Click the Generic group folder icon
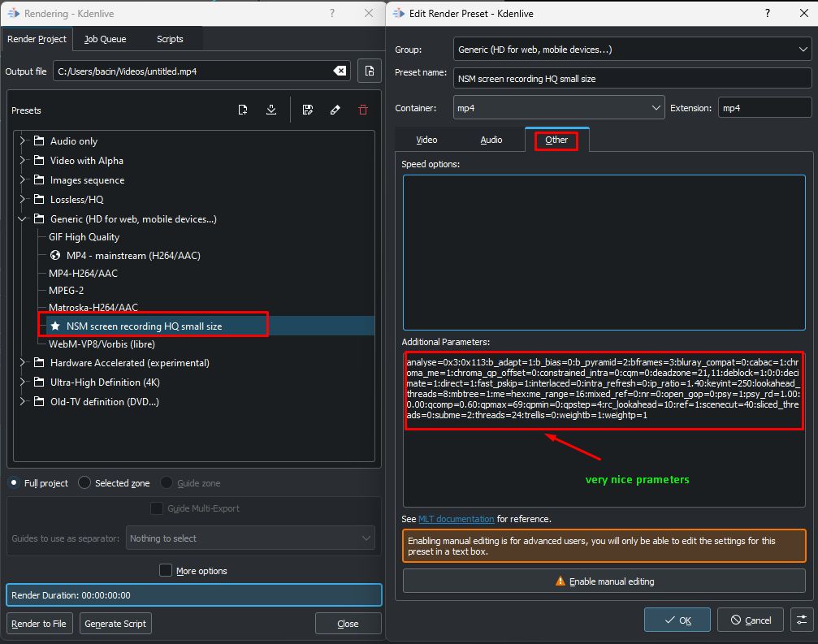The height and width of the screenshot is (644, 818). pos(39,219)
